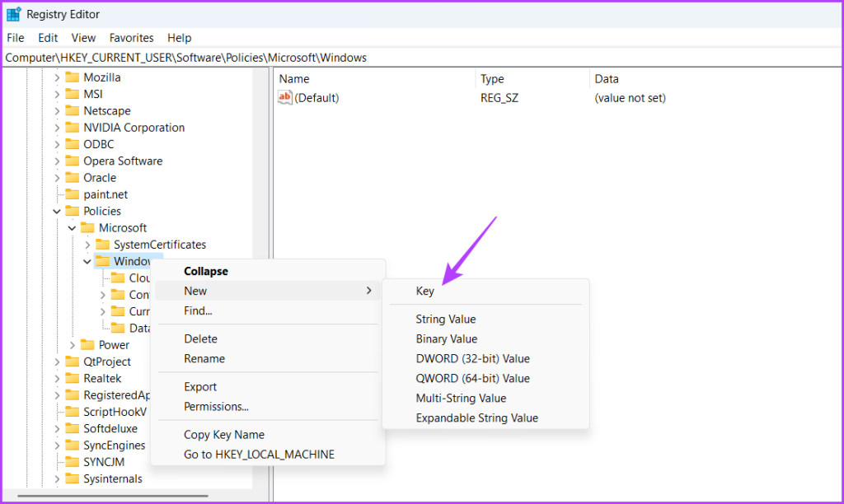Click the SYNCJM folder icon
Screen dimensions: 844x504
pos(73,461)
